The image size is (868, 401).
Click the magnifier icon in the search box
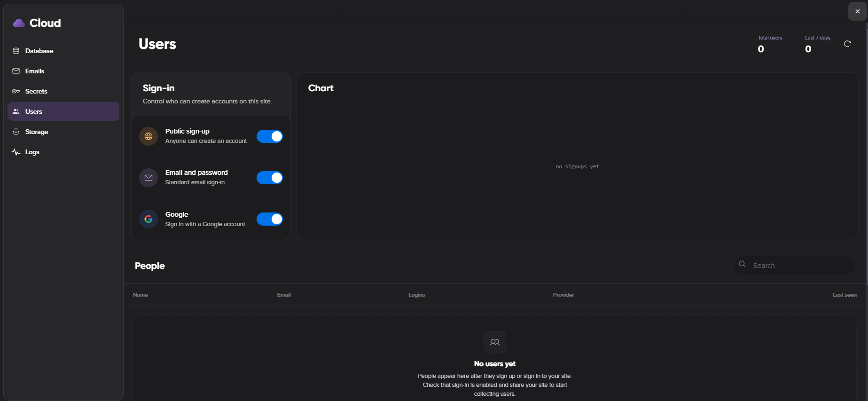[743, 264]
